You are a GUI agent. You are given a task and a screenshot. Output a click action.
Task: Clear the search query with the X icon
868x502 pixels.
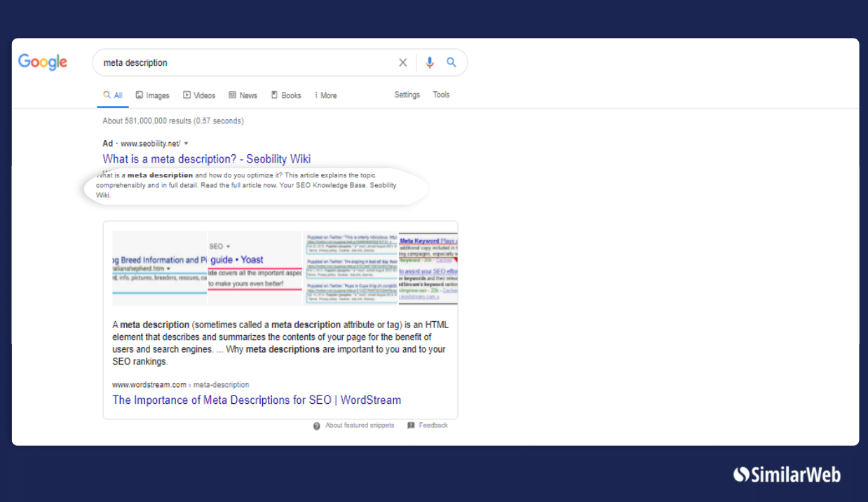coord(403,62)
